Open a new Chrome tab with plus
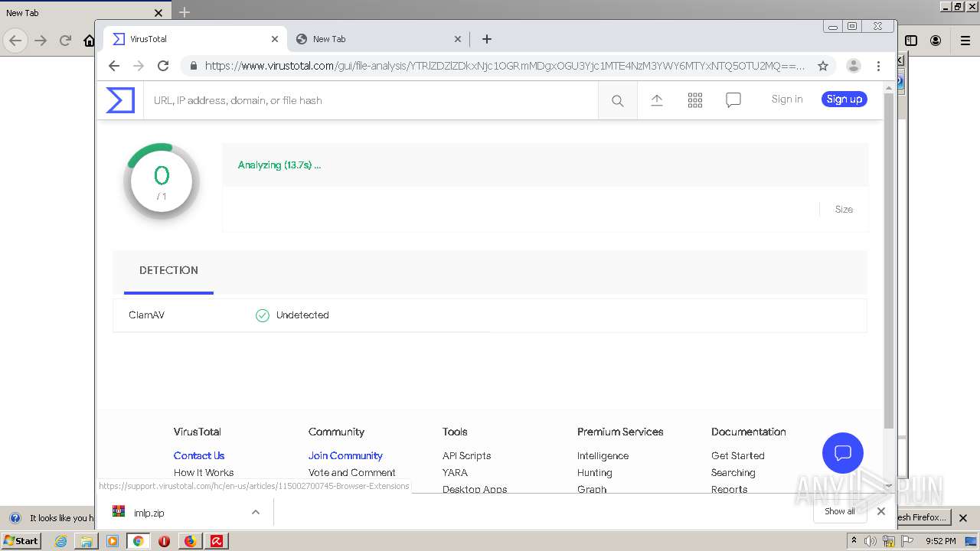 coord(487,39)
